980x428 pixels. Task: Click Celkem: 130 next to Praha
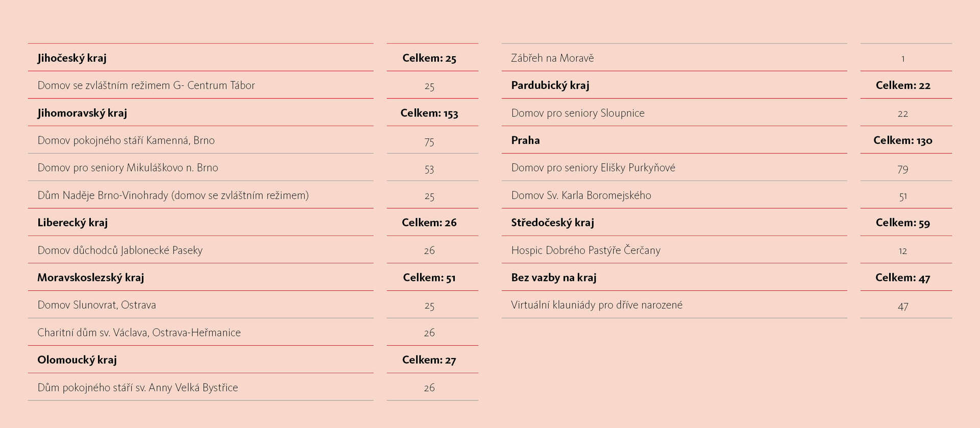pos(902,140)
